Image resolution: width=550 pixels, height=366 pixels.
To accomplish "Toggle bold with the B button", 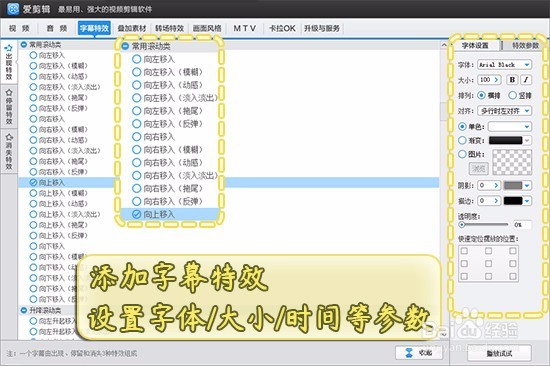I will (512, 80).
